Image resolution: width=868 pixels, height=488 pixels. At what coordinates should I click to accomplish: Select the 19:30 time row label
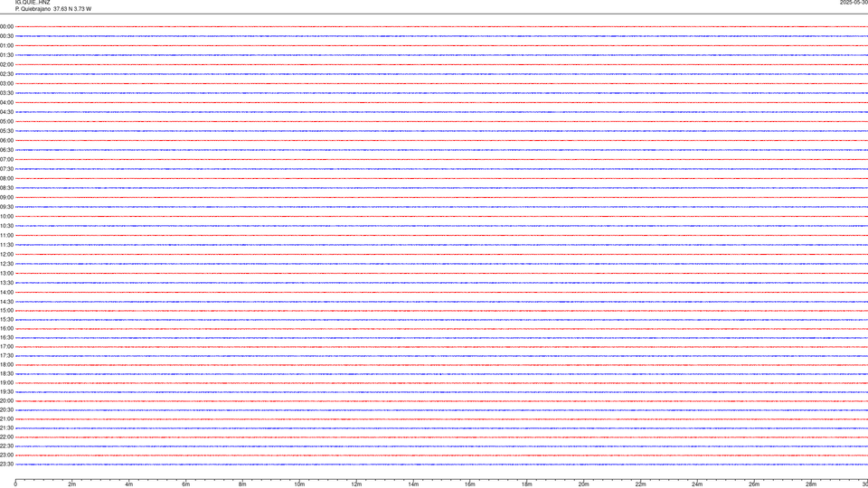coord(6,391)
